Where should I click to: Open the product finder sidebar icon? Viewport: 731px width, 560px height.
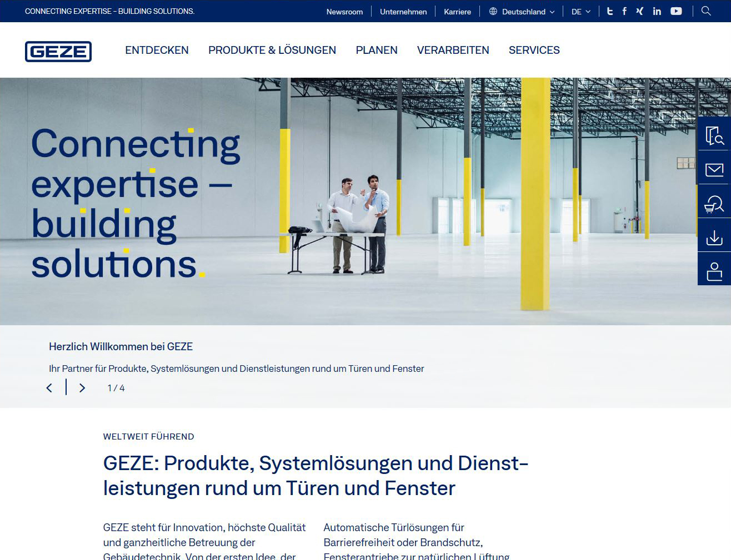point(714,134)
